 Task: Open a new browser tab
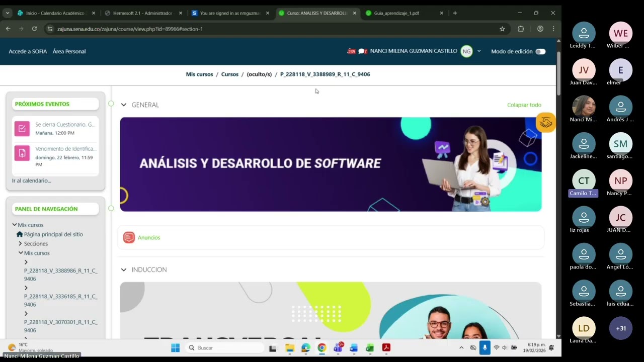coord(455,13)
